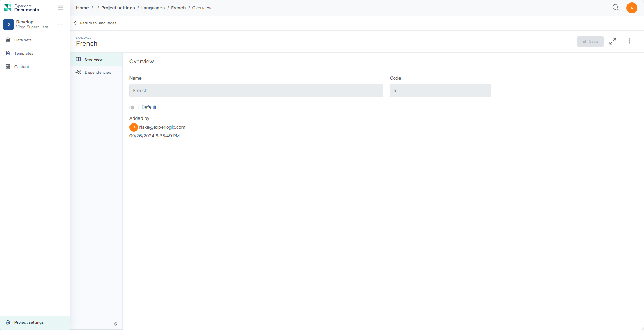Open the search magnifier icon
644x330 pixels.
pos(616,8)
